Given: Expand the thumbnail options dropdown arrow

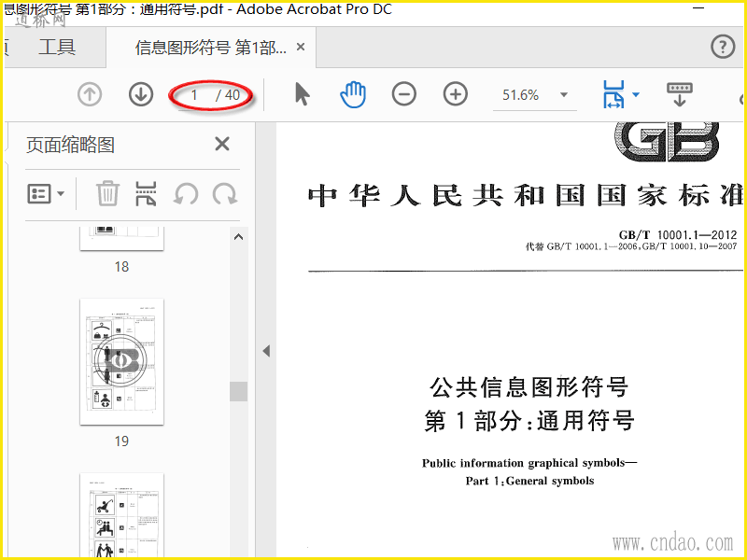Looking at the screenshot, I should pos(61,194).
